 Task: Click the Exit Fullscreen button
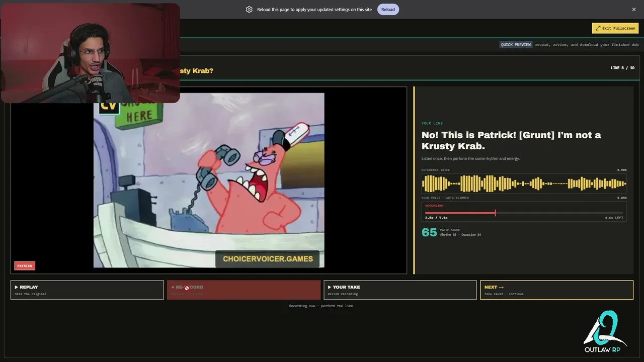[x=615, y=28]
